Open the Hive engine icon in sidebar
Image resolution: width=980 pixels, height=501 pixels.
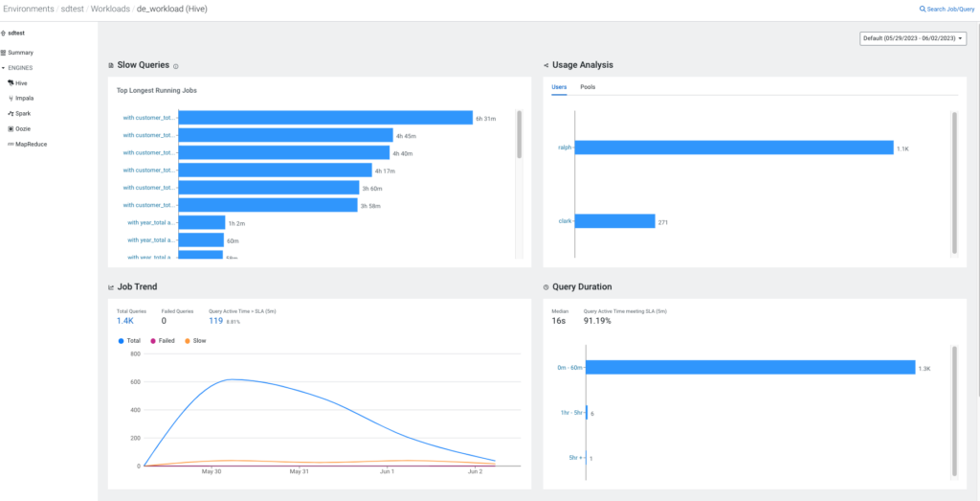pos(11,83)
